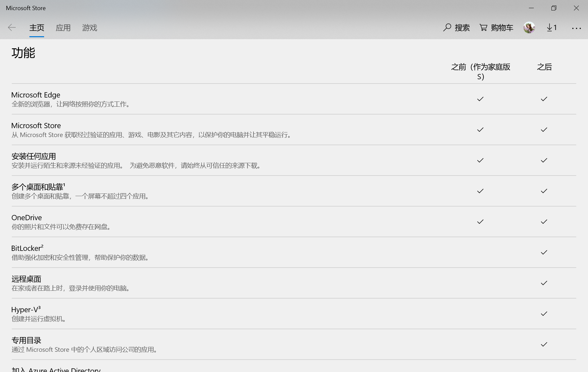Viewport: 588px width, 372px height.
Task: Click the 加入 Azure Active Directory title
Action: pyautogui.click(x=56, y=369)
